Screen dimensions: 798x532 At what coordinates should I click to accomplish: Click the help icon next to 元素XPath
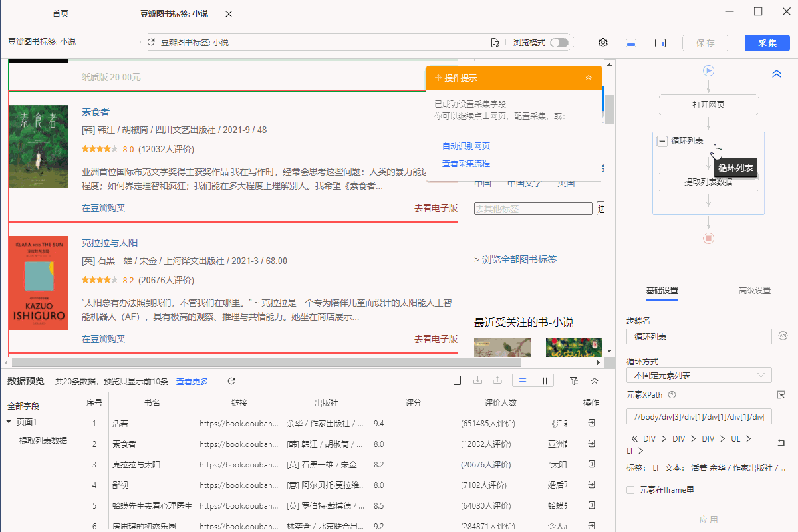click(672, 395)
